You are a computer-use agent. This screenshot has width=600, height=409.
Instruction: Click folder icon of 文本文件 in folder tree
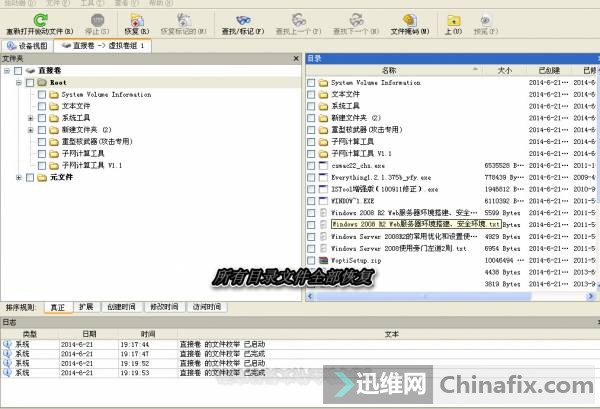54,106
